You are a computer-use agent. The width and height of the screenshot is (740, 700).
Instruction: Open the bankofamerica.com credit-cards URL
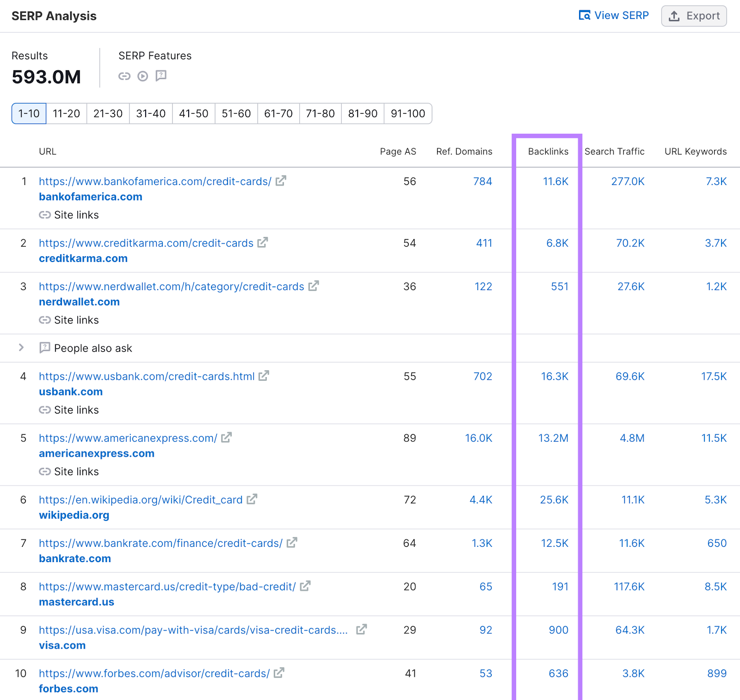(155, 181)
